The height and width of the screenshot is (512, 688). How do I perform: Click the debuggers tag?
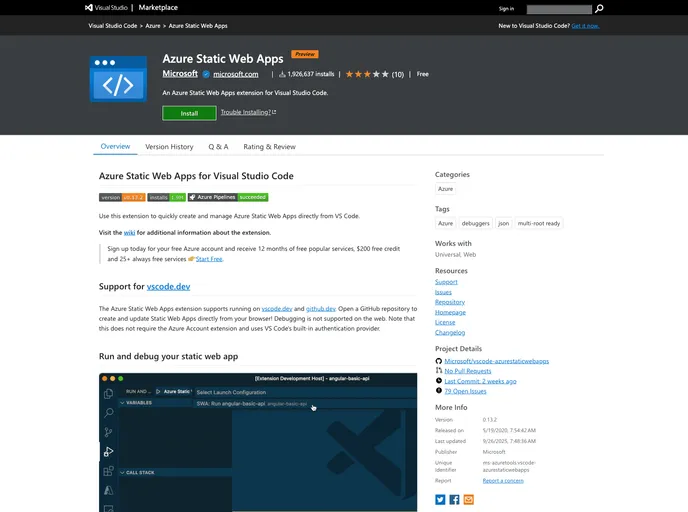476,224
